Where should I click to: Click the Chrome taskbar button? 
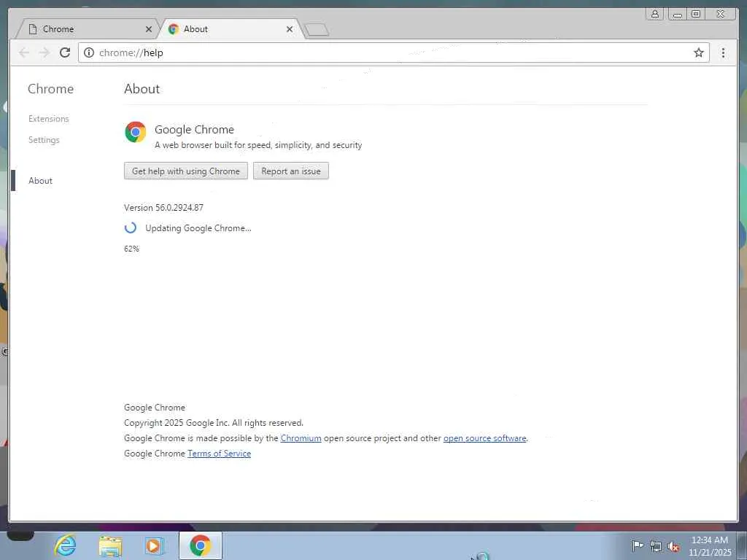(200, 545)
